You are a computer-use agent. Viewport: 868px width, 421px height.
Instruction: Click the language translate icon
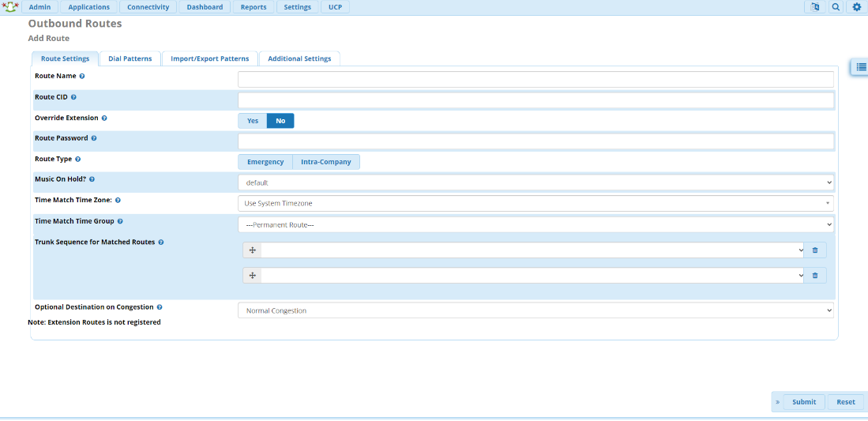pyautogui.click(x=814, y=7)
